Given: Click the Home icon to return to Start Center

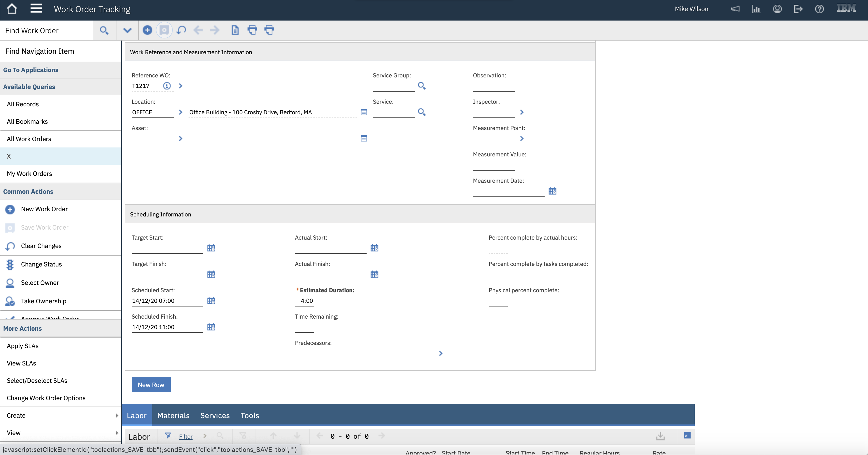Looking at the screenshot, I should (x=12, y=8).
